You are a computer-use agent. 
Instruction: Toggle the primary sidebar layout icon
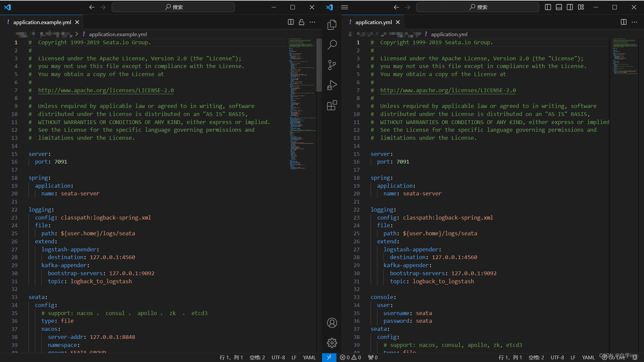pyautogui.click(x=548, y=7)
